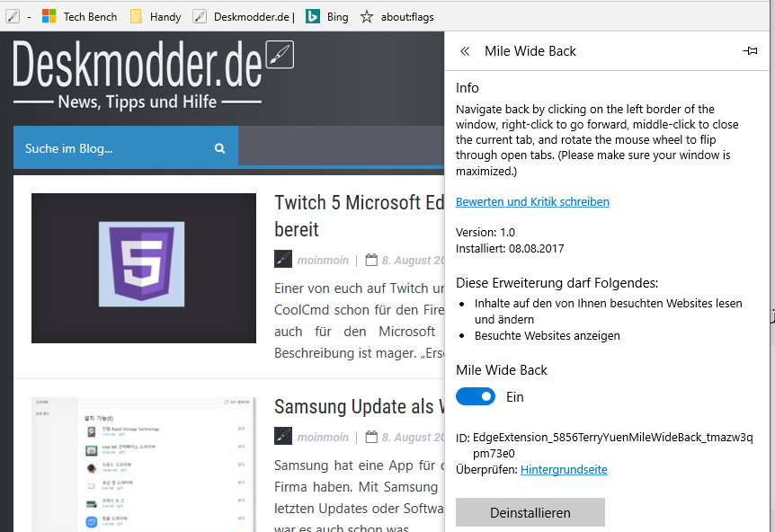Click the Info heading in the pane
Image resolution: width=775 pixels, height=532 pixels.
[468, 88]
